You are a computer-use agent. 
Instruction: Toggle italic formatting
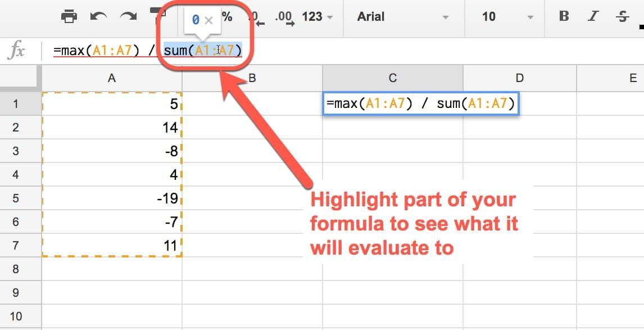pos(593,17)
